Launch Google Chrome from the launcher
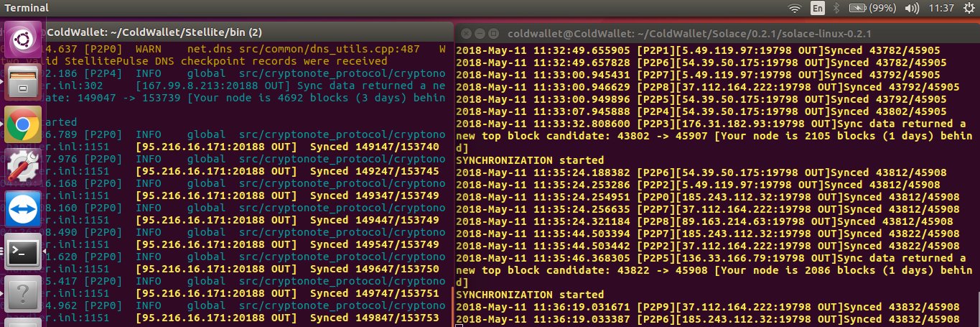The width and height of the screenshot is (980, 327). 22,124
